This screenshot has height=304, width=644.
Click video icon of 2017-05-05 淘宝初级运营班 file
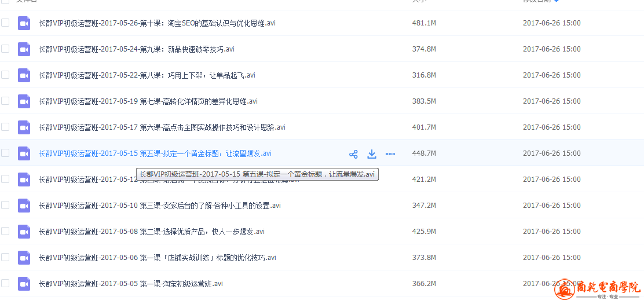(24, 284)
